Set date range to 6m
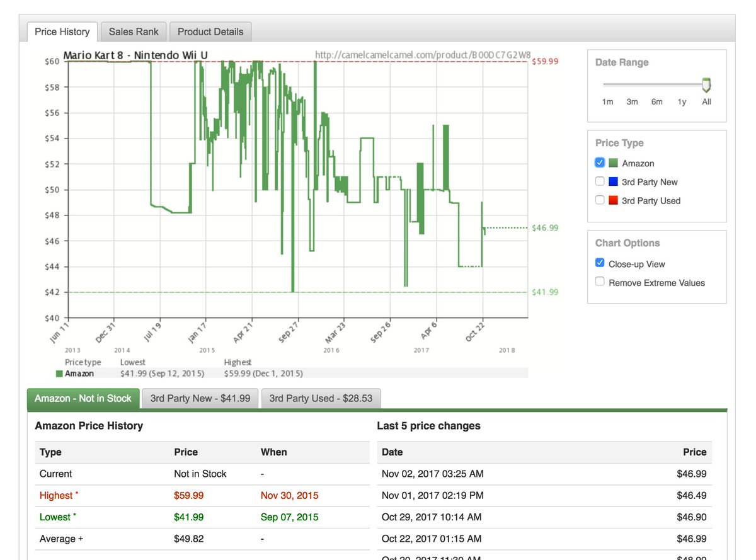 point(657,102)
